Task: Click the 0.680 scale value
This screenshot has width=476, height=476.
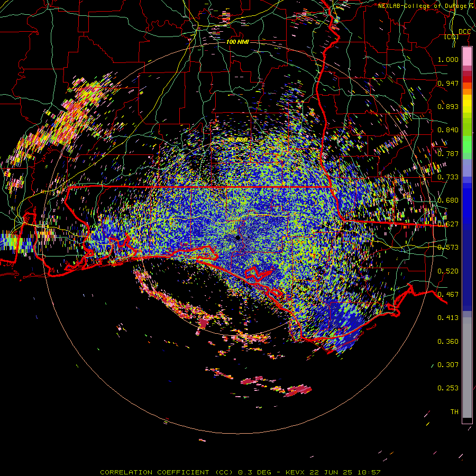Action: [x=448, y=200]
